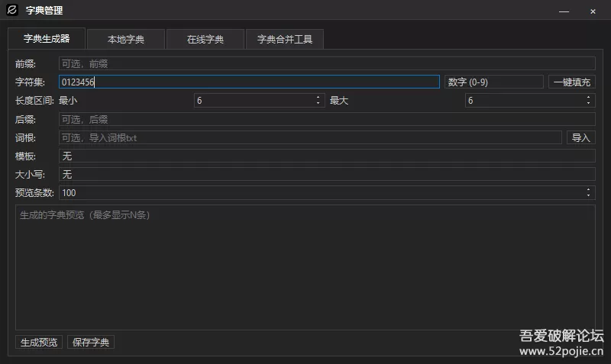
Task: Open the 数字 (0-9) charset dropdown
Action: pos(493,82)
